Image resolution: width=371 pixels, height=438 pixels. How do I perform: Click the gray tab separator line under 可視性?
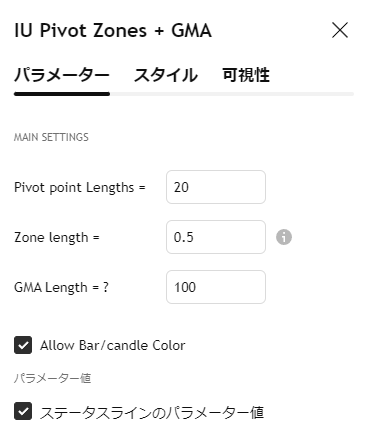tap(246, 94)
